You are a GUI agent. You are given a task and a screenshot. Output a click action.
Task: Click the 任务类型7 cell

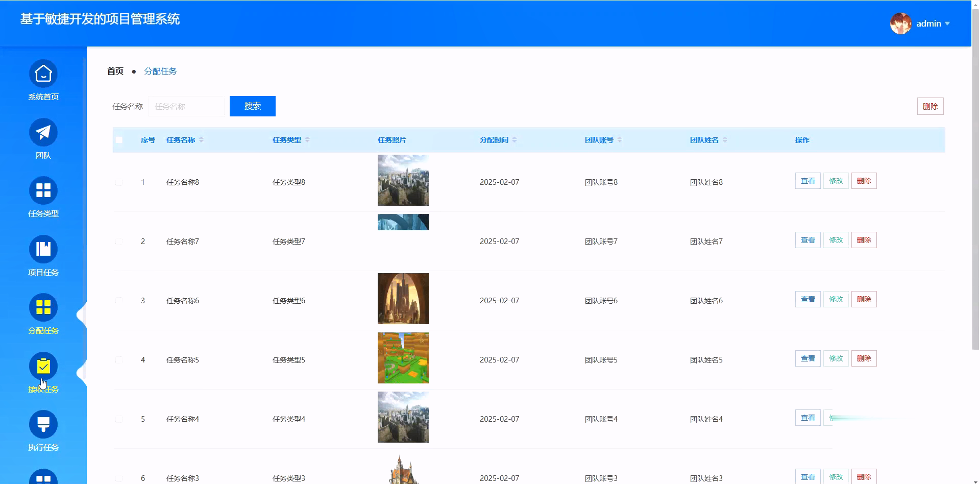coord(289,241)
